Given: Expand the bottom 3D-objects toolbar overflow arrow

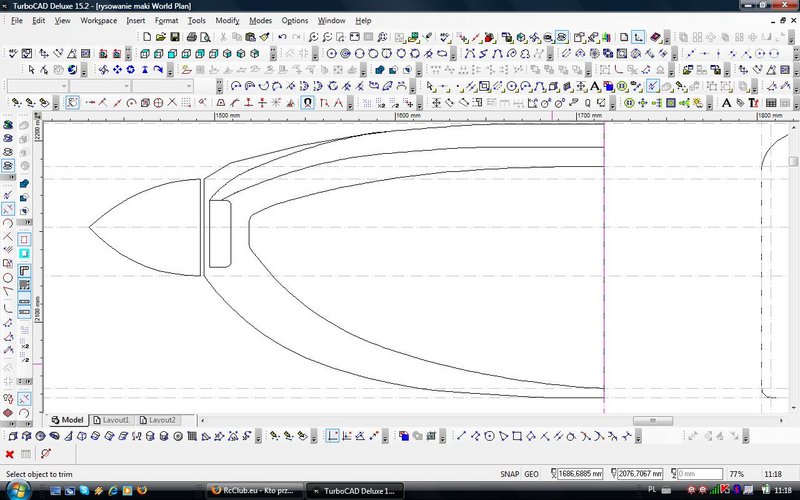Looking at the screenshot, I should [x=258, y=437].
